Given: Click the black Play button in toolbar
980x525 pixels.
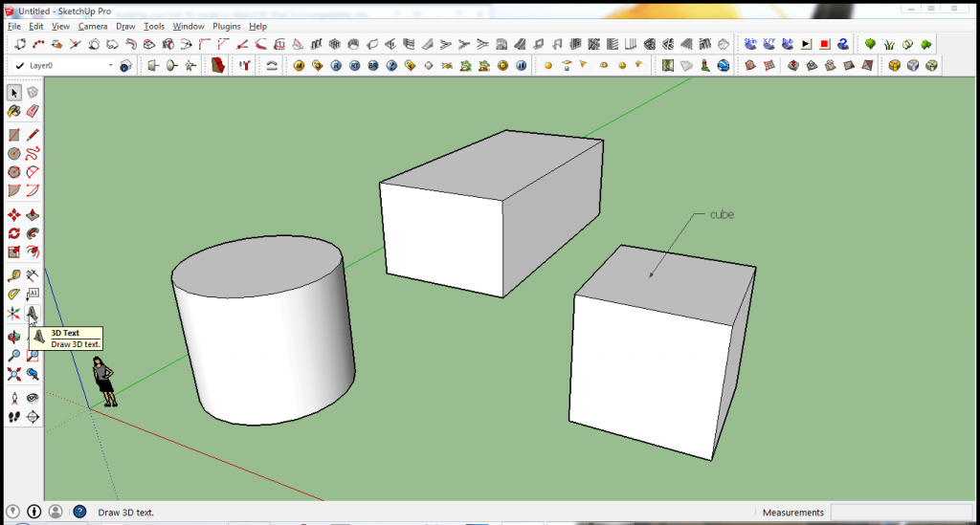Looking at the screenshot, I should pos(806,44).
